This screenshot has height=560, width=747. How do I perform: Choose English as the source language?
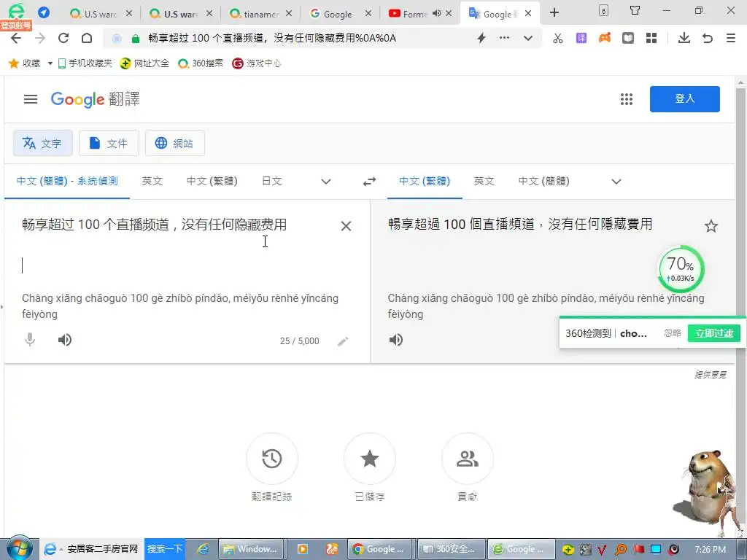pyautogui.click(x=152, y=182)
